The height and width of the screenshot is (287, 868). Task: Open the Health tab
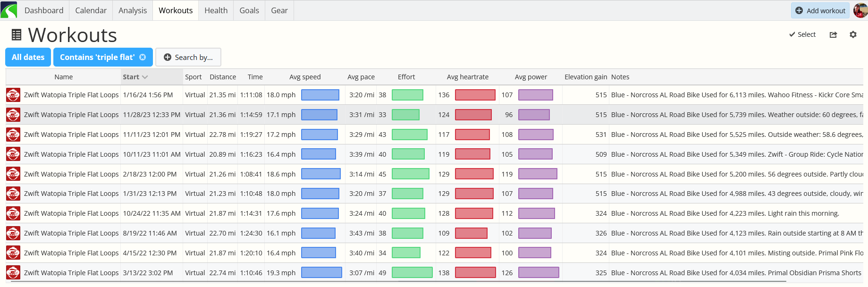pyautogui.click(x=216, y=10)
